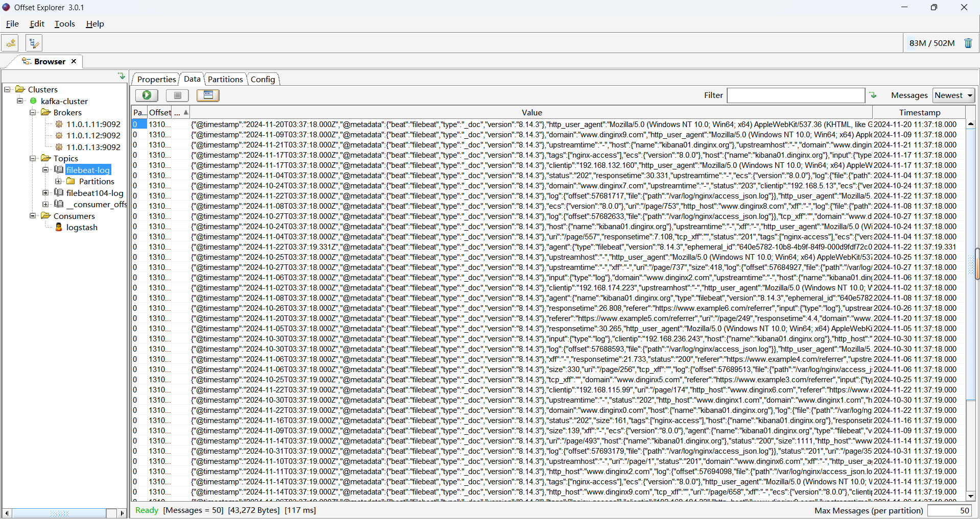Screen dimensions: 980x519
Task: Click the refresh tree toolbar icon
Action: tap(34, 43)
